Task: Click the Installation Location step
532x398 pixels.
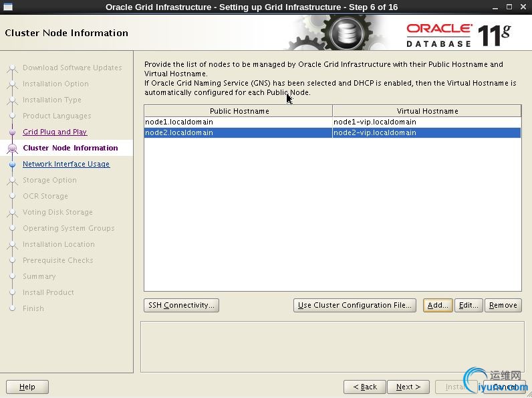Action: (x=59, y=244)
